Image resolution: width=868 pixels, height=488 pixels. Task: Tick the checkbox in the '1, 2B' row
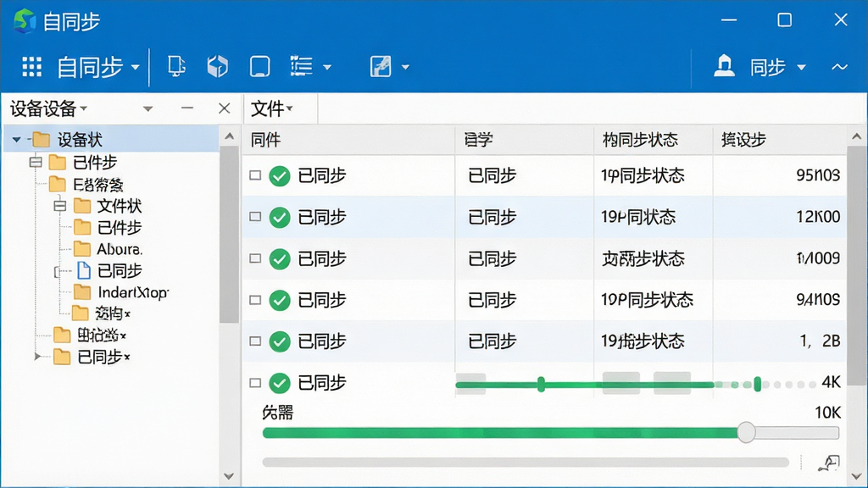(x=255, y=341)
